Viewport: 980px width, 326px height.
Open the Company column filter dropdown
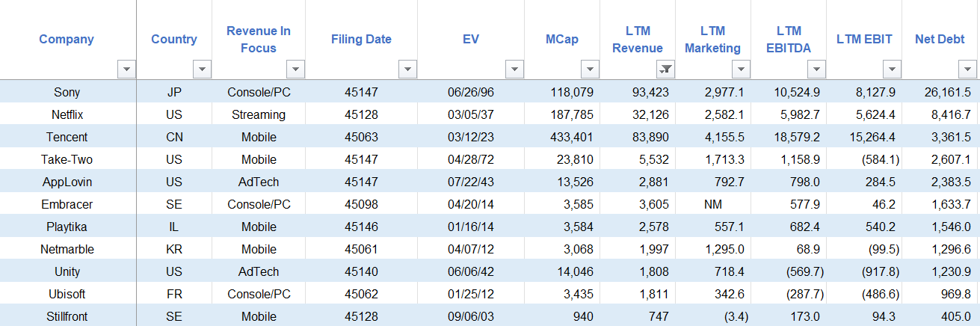click(x=127, y=70)
